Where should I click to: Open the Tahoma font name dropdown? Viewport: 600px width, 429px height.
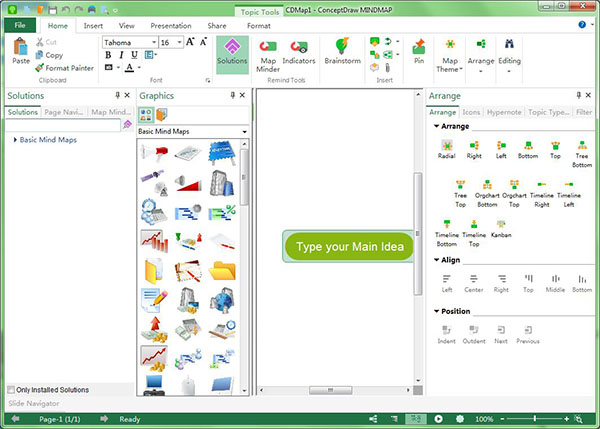(154, 42)
